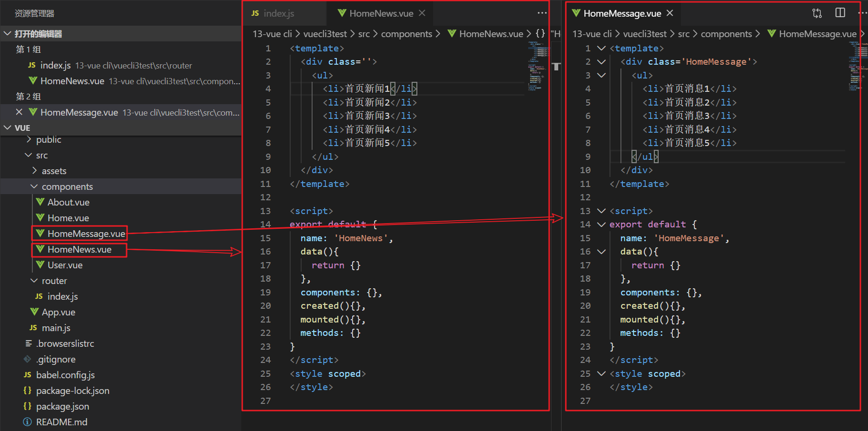Image resolution: width=868 pixels, height=431 pixels.
Task: Collapse the VUE project section
Action: 7,127
